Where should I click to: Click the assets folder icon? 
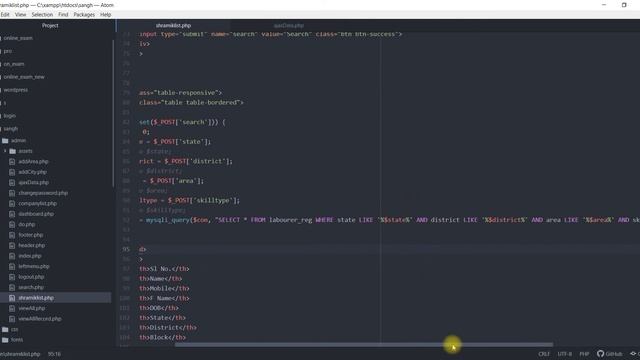click(x=13, y=151)
